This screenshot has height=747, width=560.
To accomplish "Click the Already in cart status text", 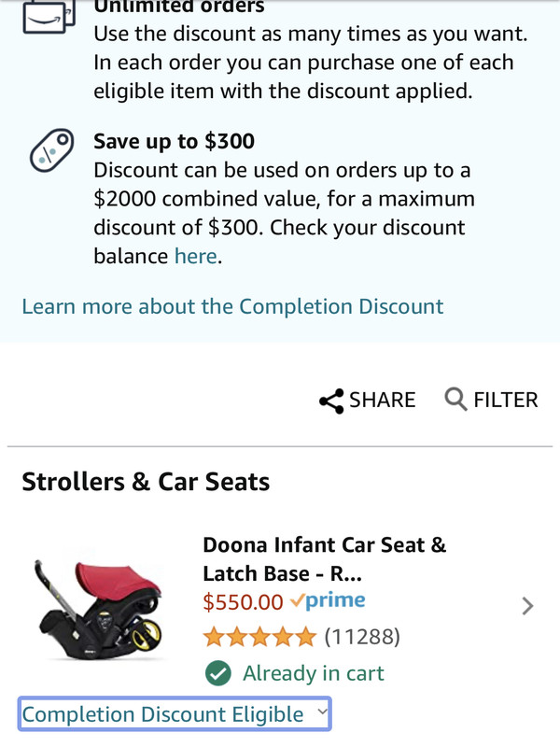I will (313, 673).
